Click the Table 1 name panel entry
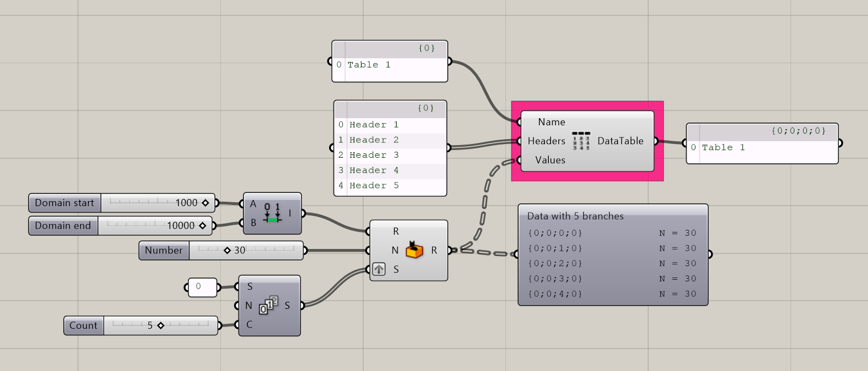The image size is (868, 371). point(369,65)
